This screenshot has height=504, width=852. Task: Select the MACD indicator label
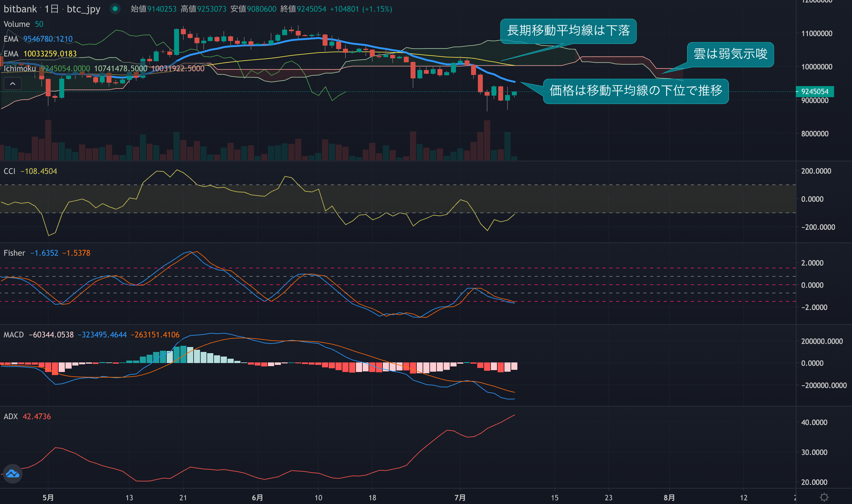click(14, 335)
